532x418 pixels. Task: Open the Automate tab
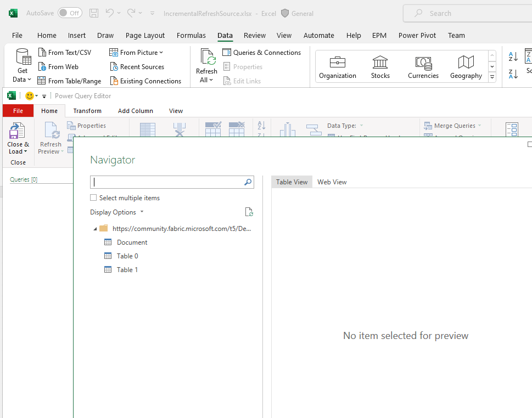318,35
